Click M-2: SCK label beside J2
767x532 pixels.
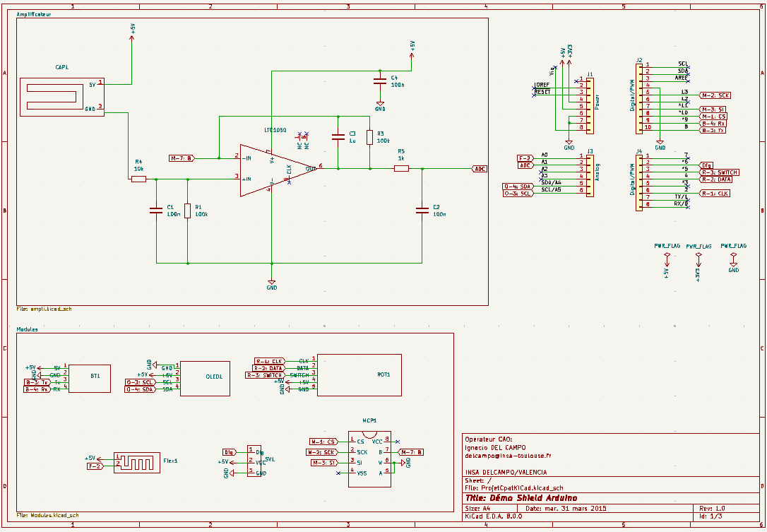click(x=715, y=95)
